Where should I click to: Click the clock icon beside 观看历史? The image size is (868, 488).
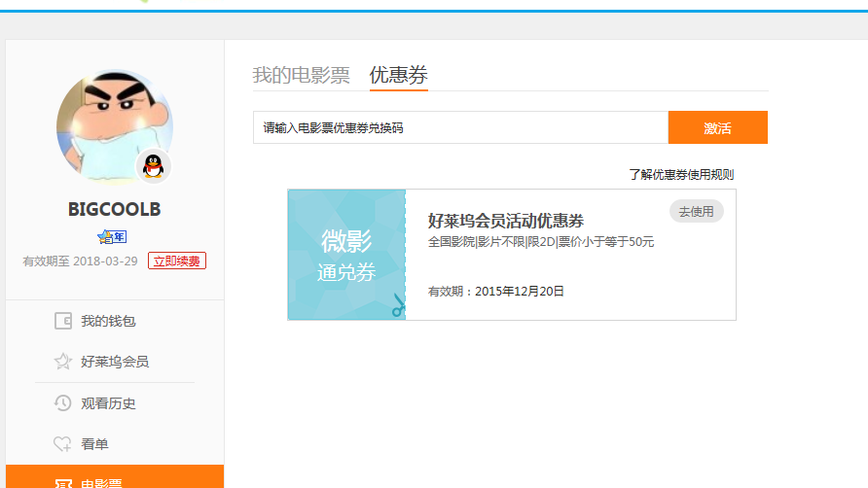tap(62, 402)
